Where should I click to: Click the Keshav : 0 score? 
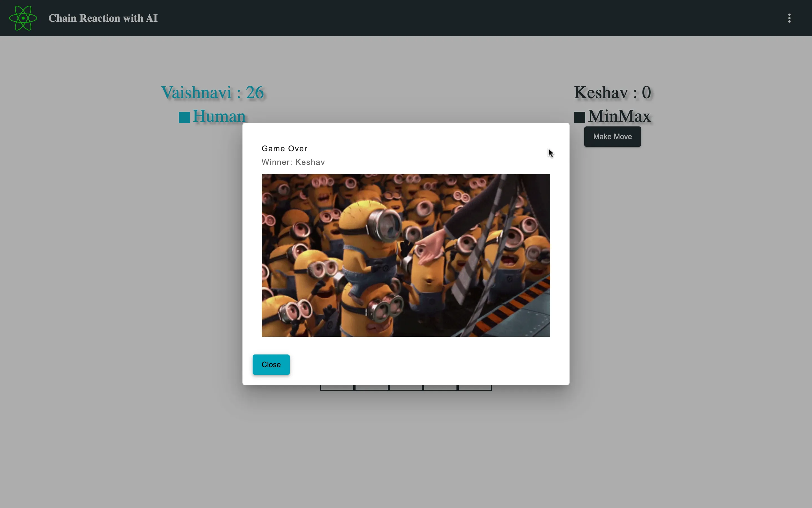(x=612, y=92)
